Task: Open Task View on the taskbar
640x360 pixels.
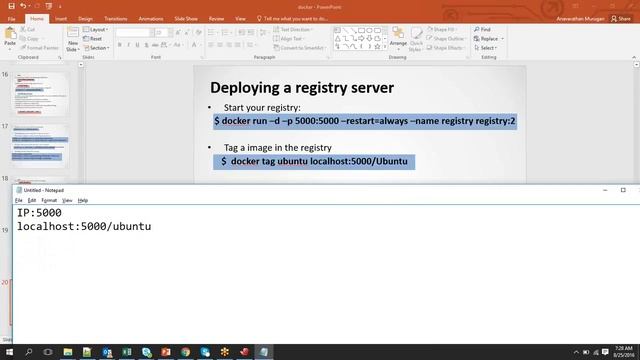Action: point(48,352)
